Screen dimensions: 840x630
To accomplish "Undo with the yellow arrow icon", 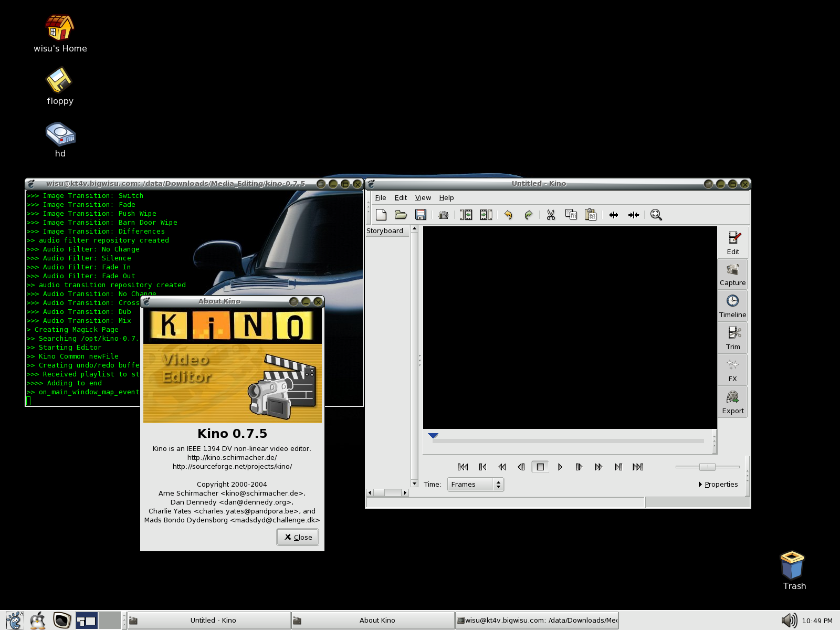I will click(508, 215).
